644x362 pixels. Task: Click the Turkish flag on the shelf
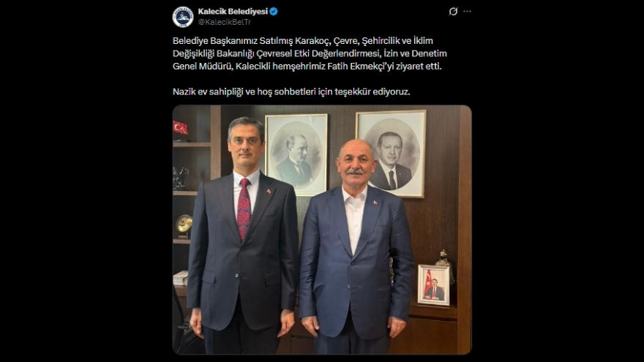[180, 128]
